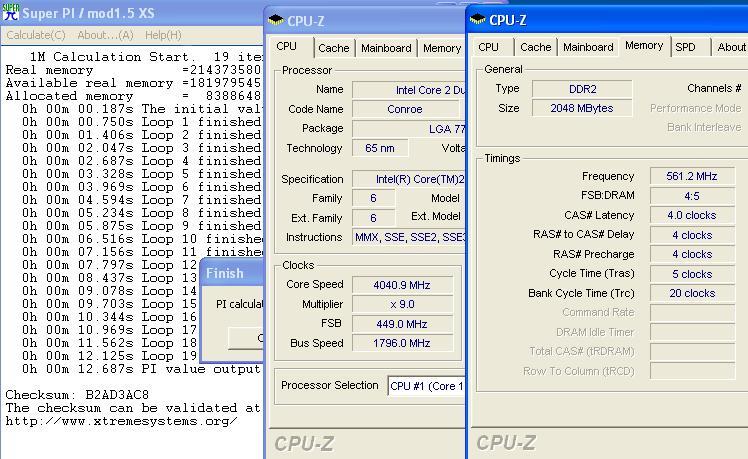Click the Code Name value Conroe
The width and height of the screenshot is (748, 459).
405,109
